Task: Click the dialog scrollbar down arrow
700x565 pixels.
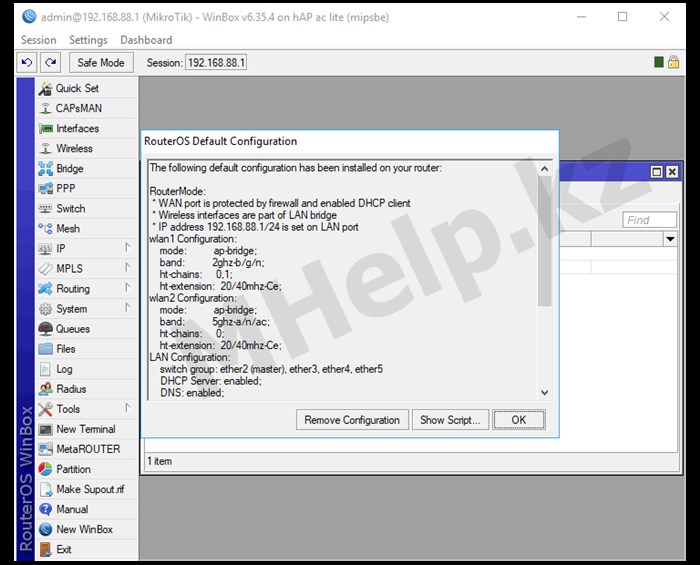Action: point(545,393)
